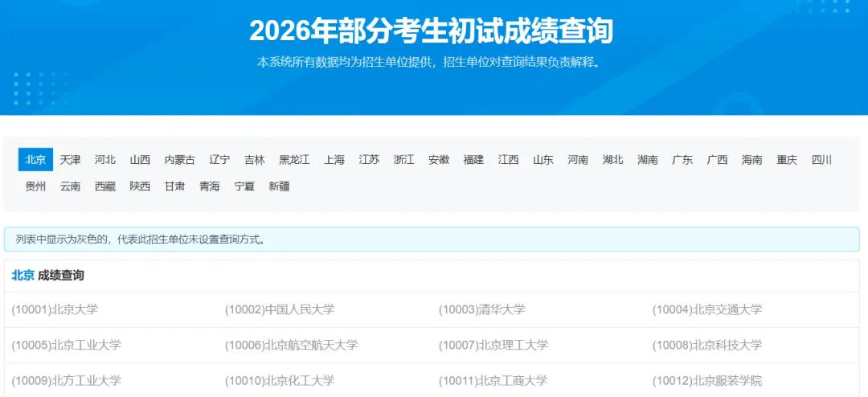868x397 pixels.
Task: Choose the 广西 region tab
Action: tap(718, 160)
